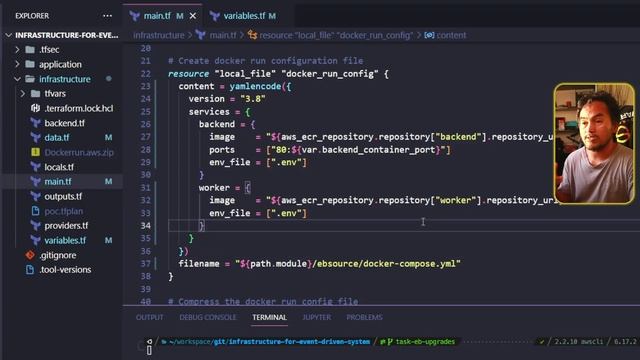
Task: Click Terraform icon beside backend.tf
Action: click(x=36, y=123)
